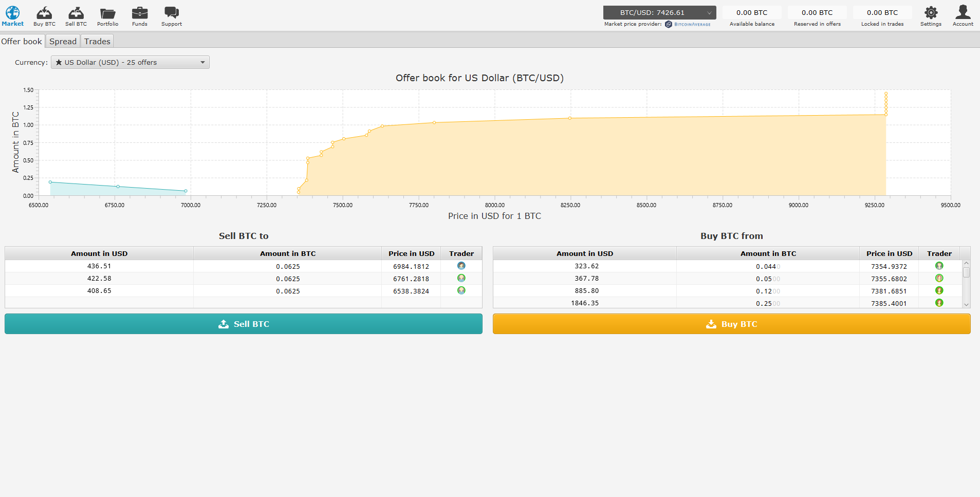Click the price cell 7354.9372
This screenshot has height=497, width=980.
click(x=889, y=266)
